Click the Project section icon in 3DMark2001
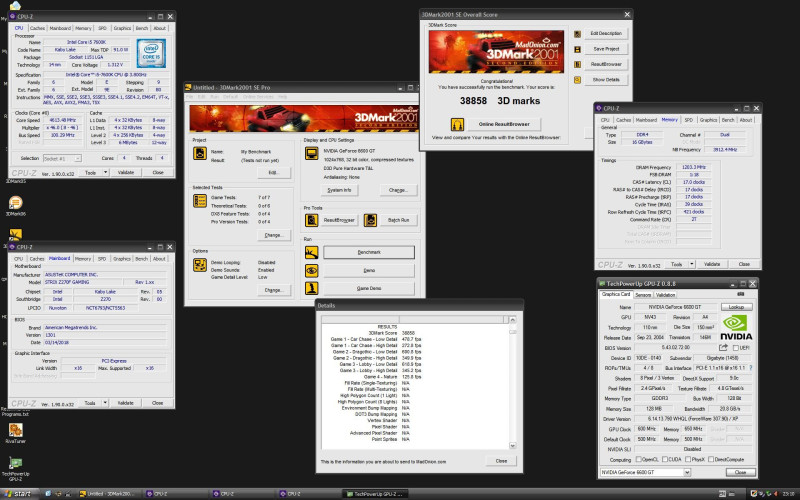This screenshot has width=800, height=500. [x=199, y=153]
